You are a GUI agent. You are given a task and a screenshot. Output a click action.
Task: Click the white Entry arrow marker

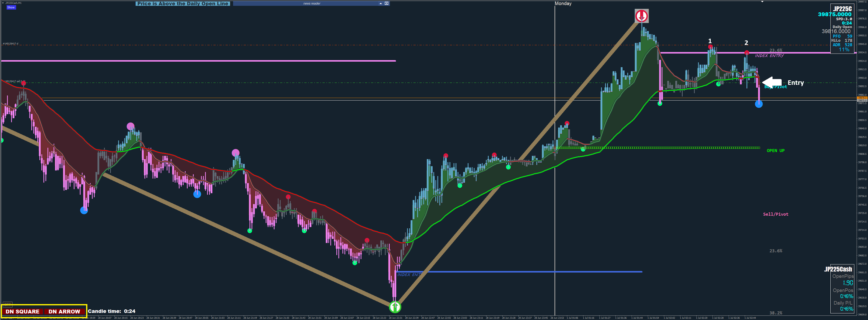coord(772,82)
